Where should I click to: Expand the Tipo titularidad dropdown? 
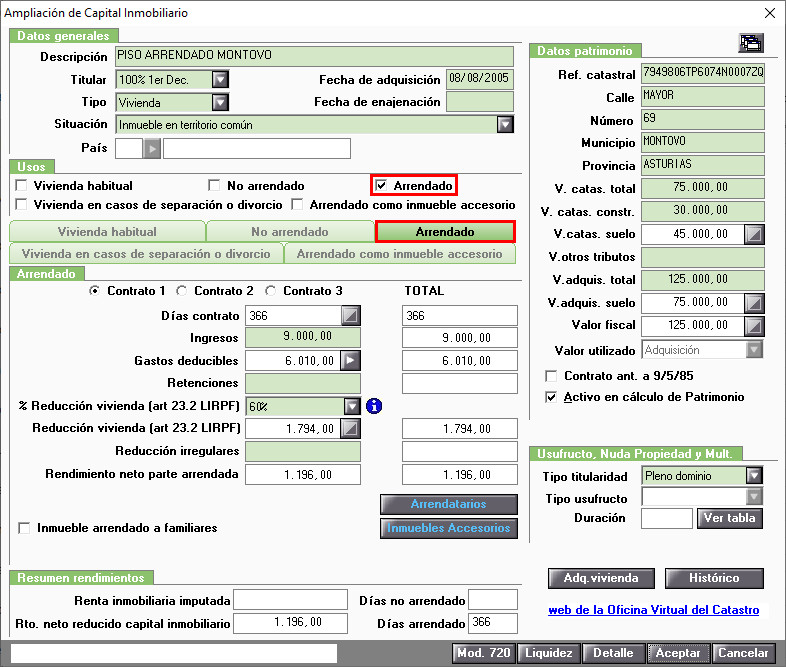pos(754,475)
